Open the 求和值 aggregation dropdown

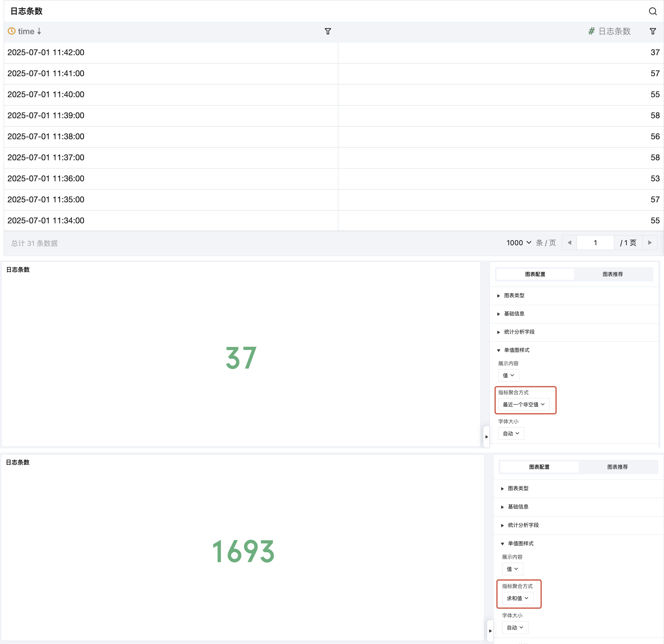pyautogui.click(x=517, y=598)
